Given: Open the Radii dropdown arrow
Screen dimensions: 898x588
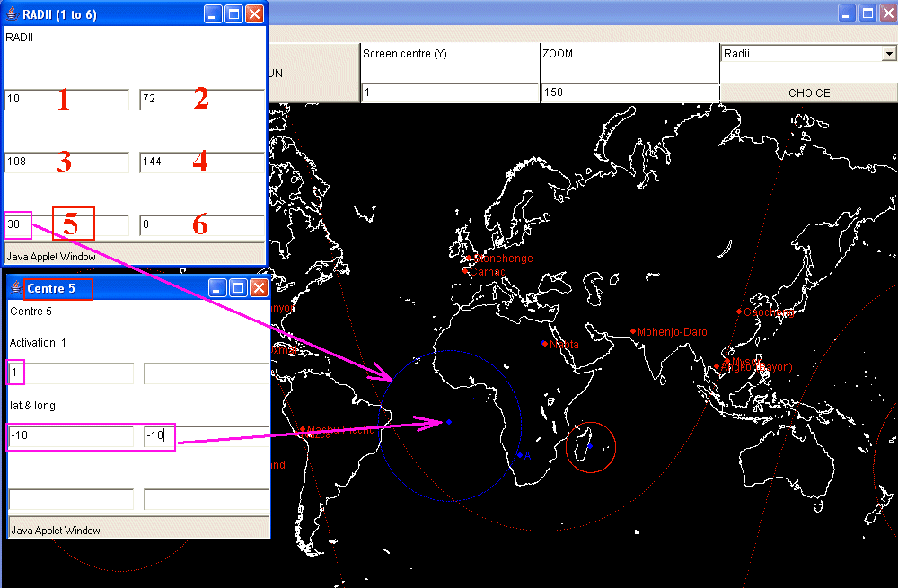Looking at the screenshot, I should pyautogui.click(x=888, y=54).
